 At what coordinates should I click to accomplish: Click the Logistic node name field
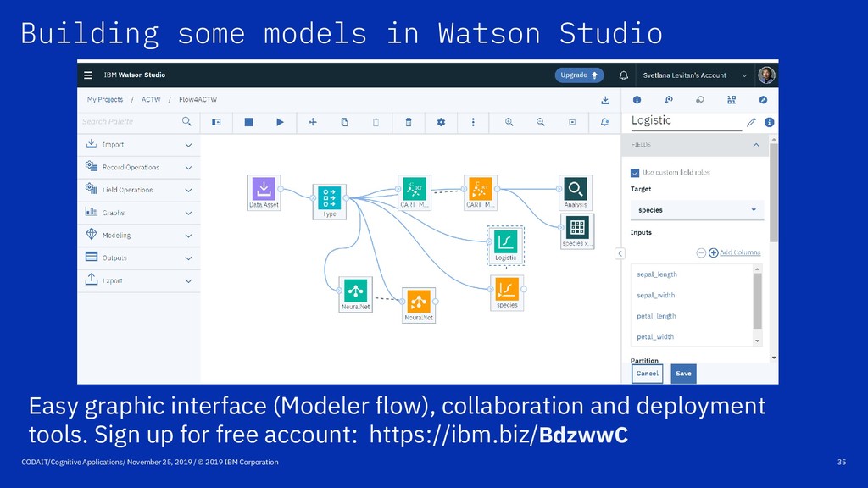pos(687,121)
